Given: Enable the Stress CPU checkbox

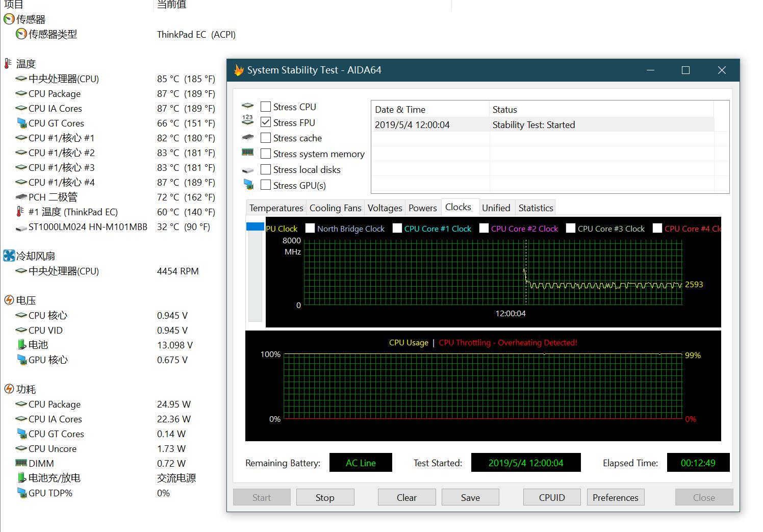Looking at the screenshot, I should 266,107.
